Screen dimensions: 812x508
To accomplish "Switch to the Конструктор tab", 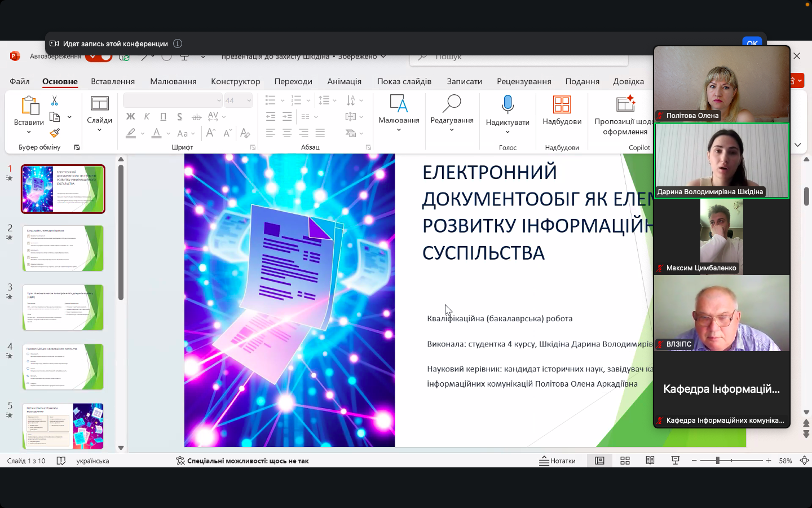I will [x=235, y=81].
